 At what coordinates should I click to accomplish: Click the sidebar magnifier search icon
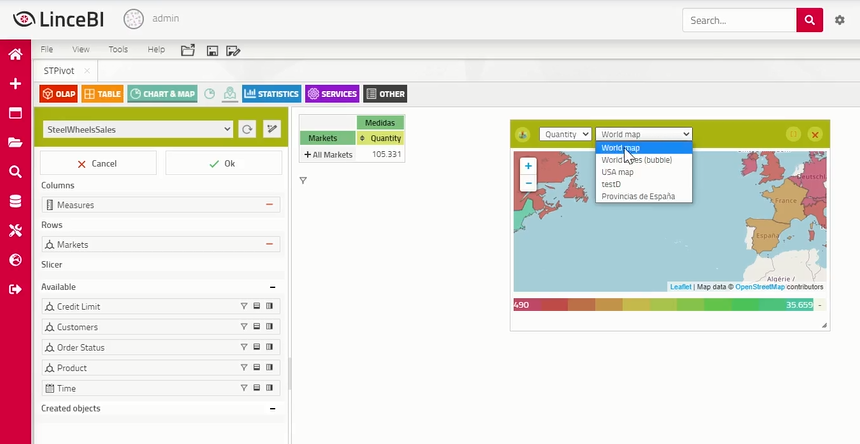[15, 172]
